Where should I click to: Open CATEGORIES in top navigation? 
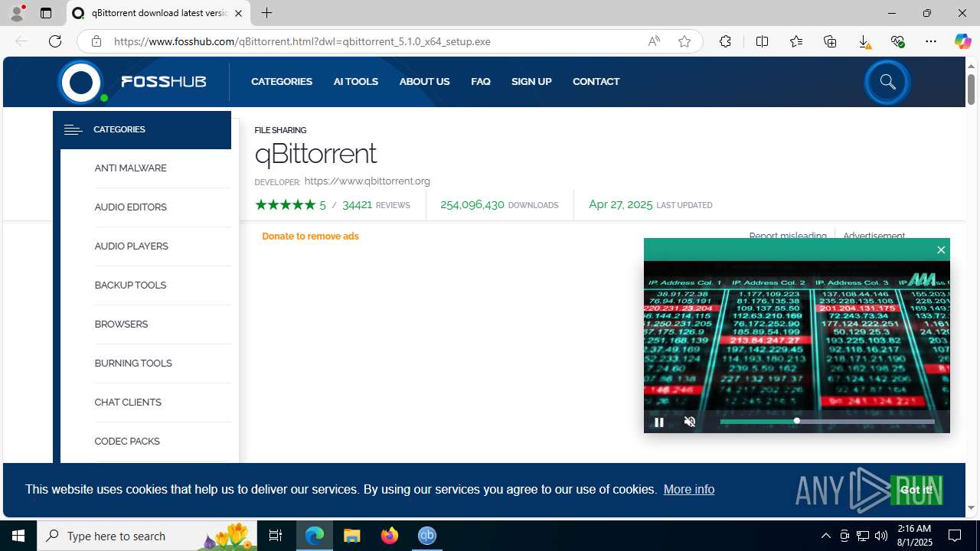point(282,81)
